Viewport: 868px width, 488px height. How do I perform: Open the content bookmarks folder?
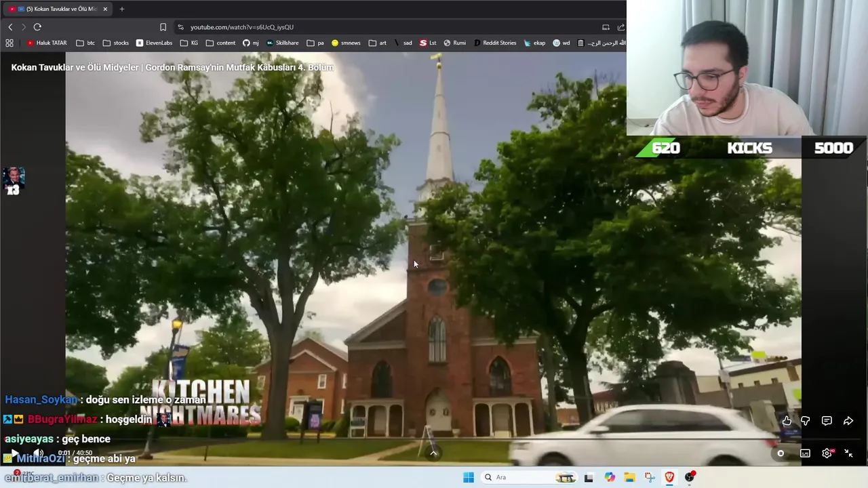coord(220,43)
